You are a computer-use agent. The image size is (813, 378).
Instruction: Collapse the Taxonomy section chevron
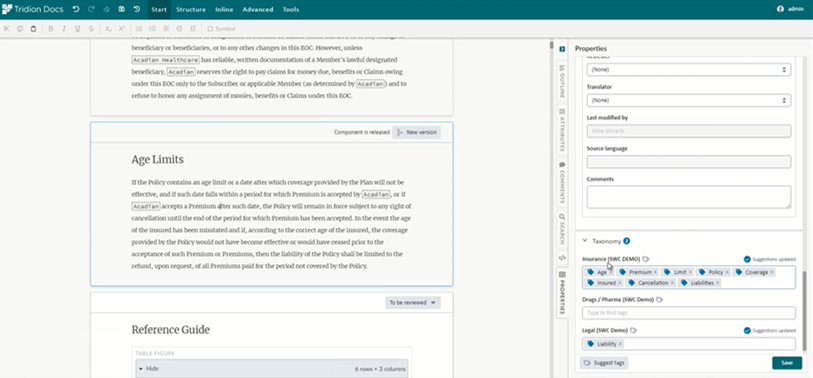585,241
